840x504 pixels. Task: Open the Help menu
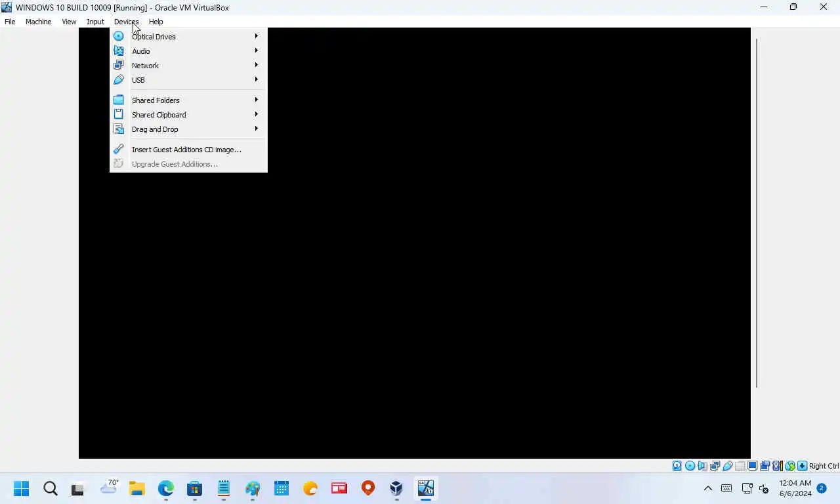[x=156, y=22]
